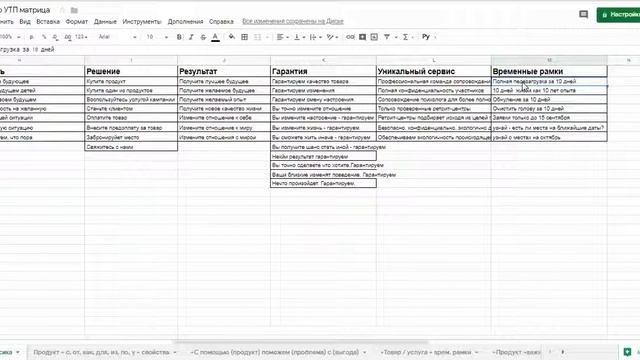Screen dimensions: 640x360
Task: Open the fill color picker
Action: tap(232, 37)
